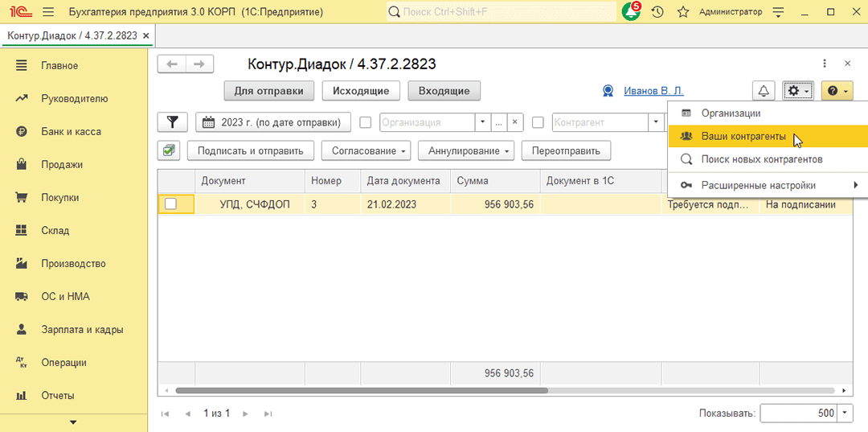Go forward with the right arrow button
This screenshot has width=868, height=432.
tap(199, 64)
